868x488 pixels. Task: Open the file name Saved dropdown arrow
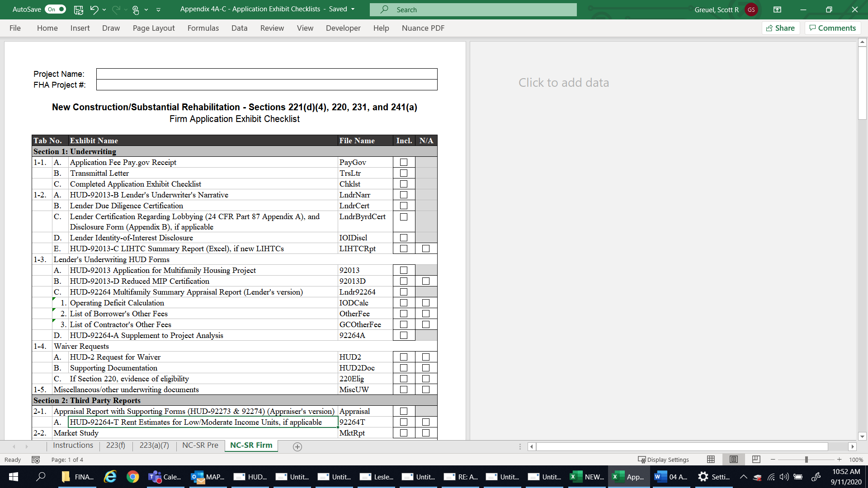(x=353, y=9)
